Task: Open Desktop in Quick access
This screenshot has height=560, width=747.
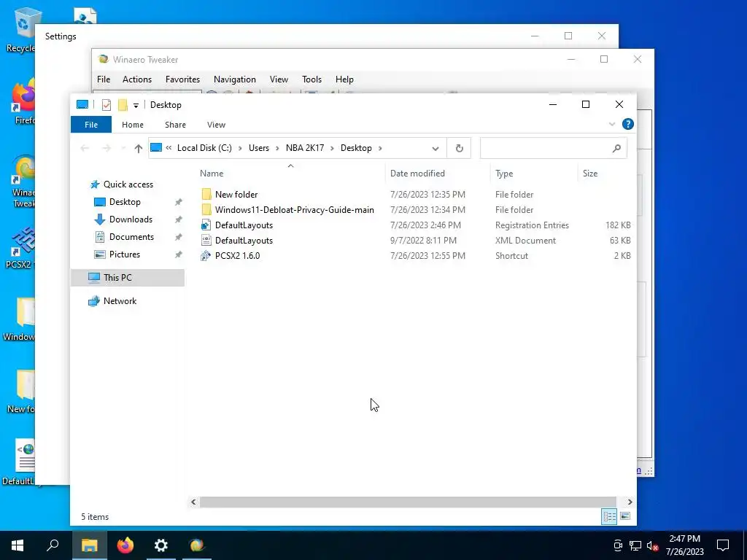Action: click(125, 202)
